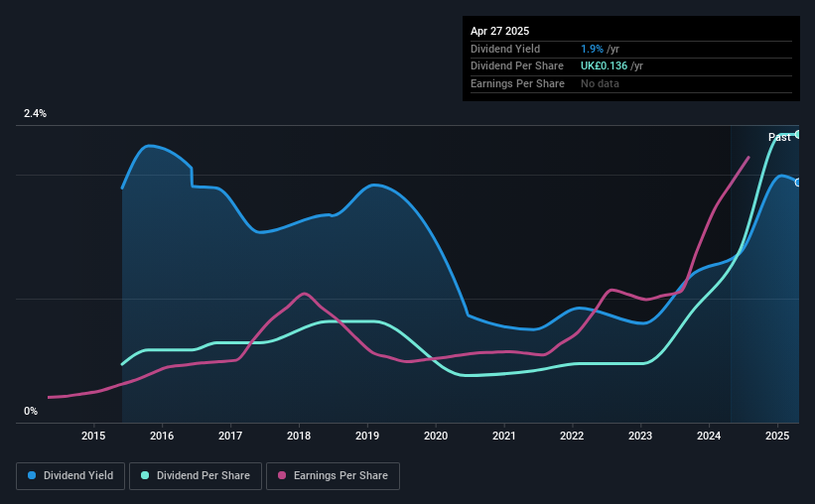This screenshot has width=815, height=504.
Task: Click the UK£0.136 dividend per share value
Action: pyautogui.click(x=604, y=66)
